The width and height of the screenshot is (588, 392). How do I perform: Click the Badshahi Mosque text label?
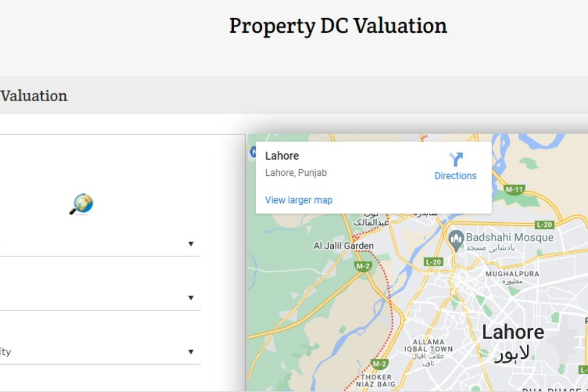pyautogui.click(x=510, y=238)
